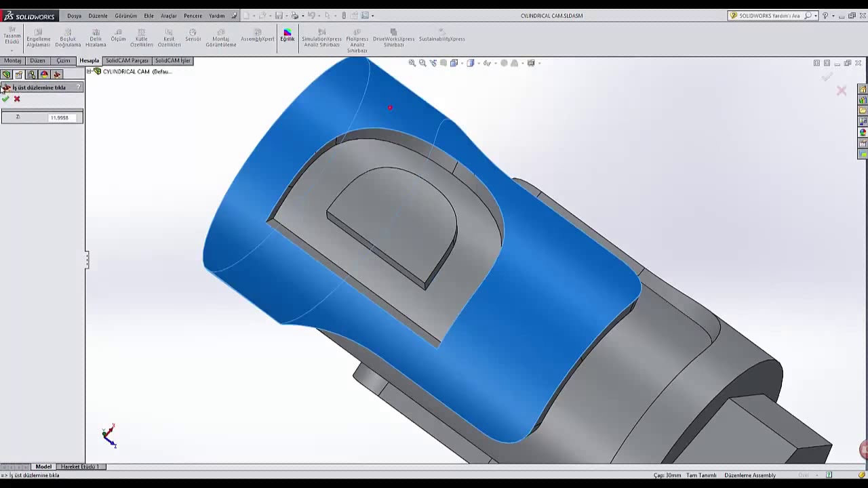Open the Görünüm menu
The width and height of the screenshot is (868, 488).
125,16
